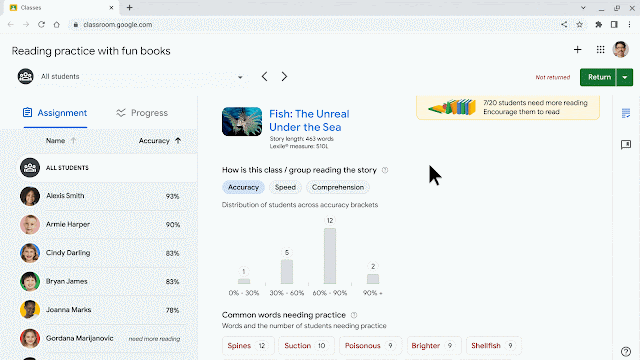Click the 60% - 90% accuracy bar
Image resolution: width=640 pixels, height=360 pixels.
tap(330, 256)
